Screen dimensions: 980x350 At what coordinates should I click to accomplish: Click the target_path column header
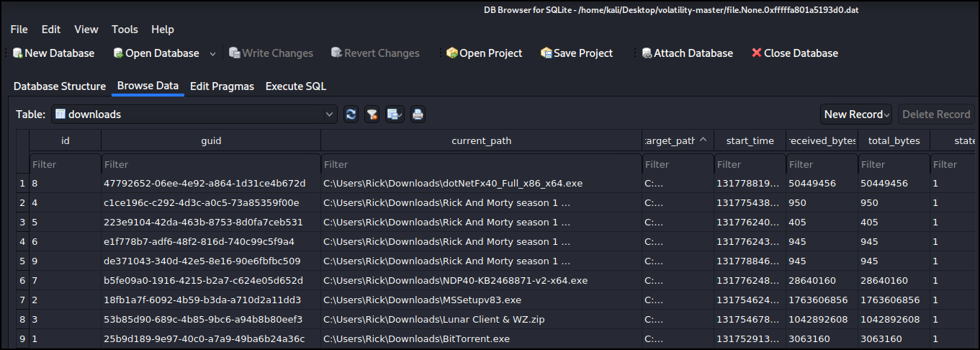click(678, 140)
